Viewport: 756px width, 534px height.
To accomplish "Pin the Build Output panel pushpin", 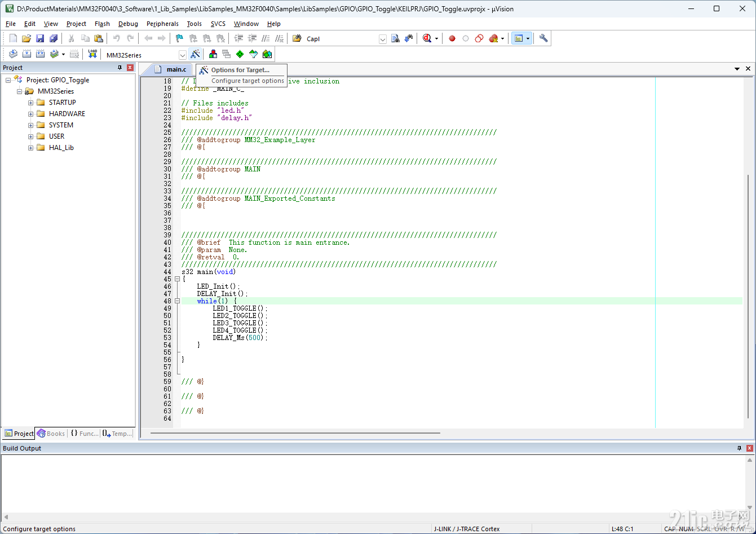I will pos(740,448).
